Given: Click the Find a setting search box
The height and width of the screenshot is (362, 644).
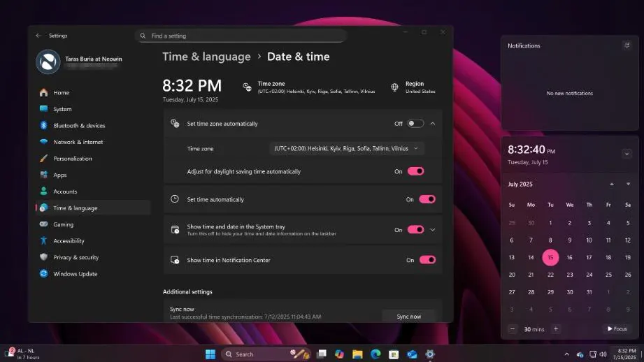Looking at the screenshot, I should pyautogui.click(x=241, y=36).
